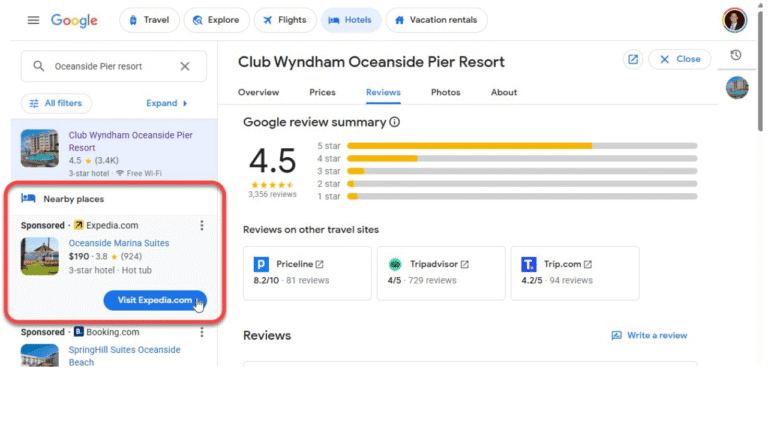The height and width of the screenshot is (432, 768).
Task: Click the search magnifier icon
Action: tap(38, 66)
